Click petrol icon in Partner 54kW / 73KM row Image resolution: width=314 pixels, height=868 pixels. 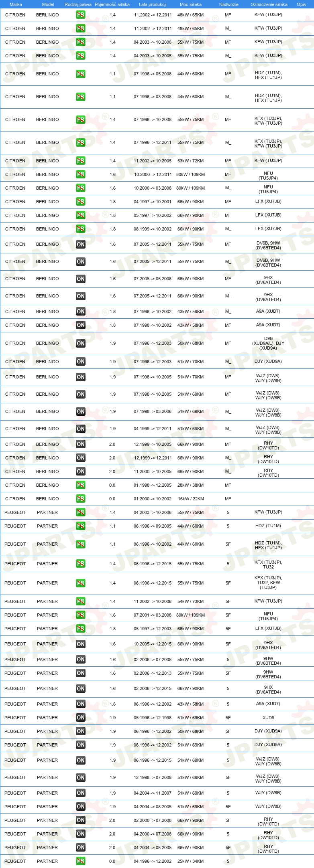click(81, 601)
